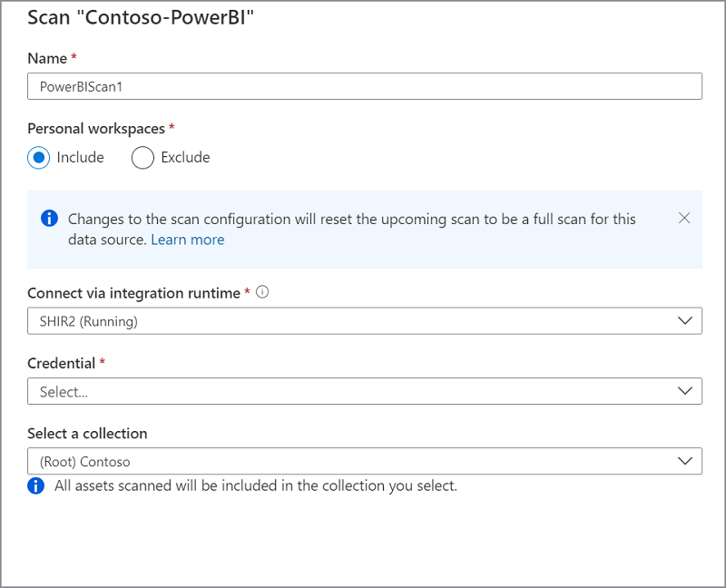Dismiss the scan configuration notification banner
The height and width of the screenshot is (588, 726).
click(684, 218)
